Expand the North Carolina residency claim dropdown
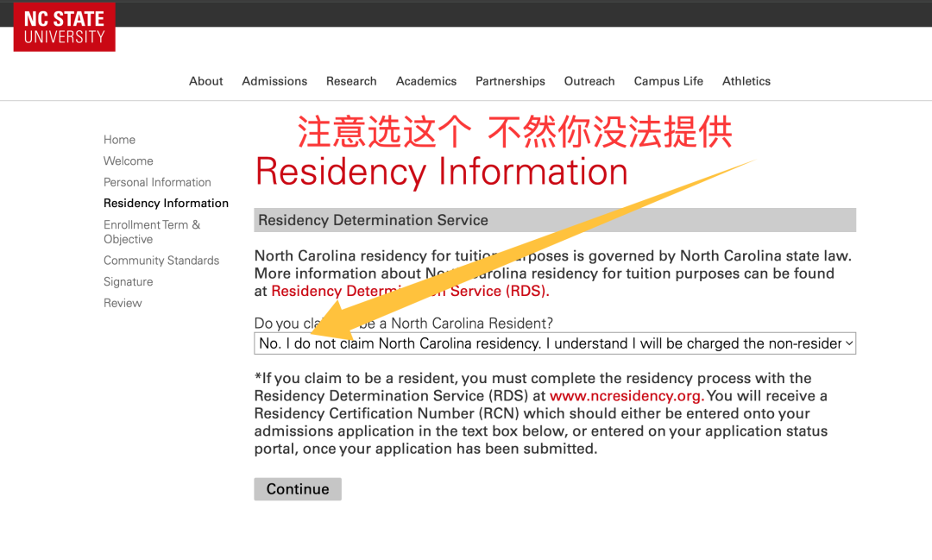 pyautogui.click(x=555, y=343)
